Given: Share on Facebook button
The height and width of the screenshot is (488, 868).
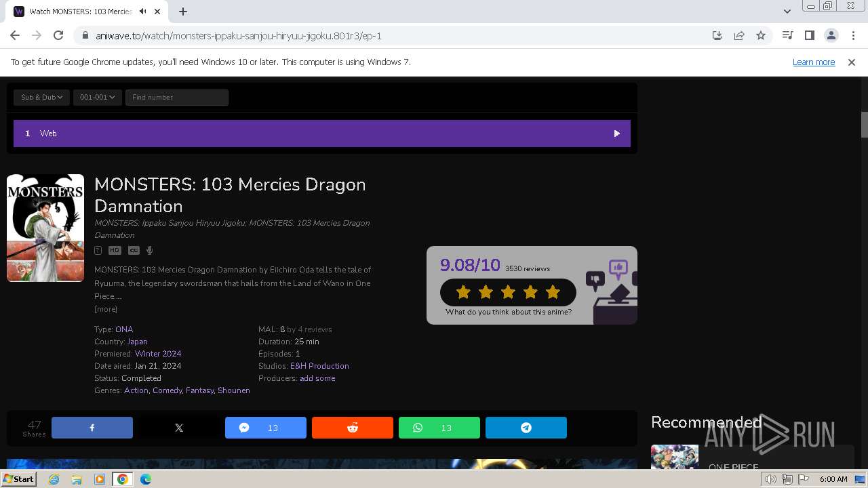Looking at the screenshot, I should tap(92, 428).
